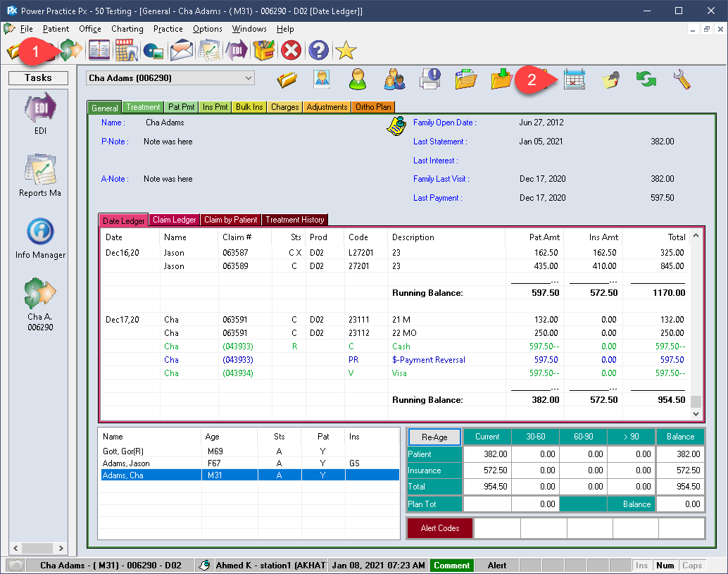Select the Adams, Jason family member row
The image size is (728, 574).
click(250, 463)
